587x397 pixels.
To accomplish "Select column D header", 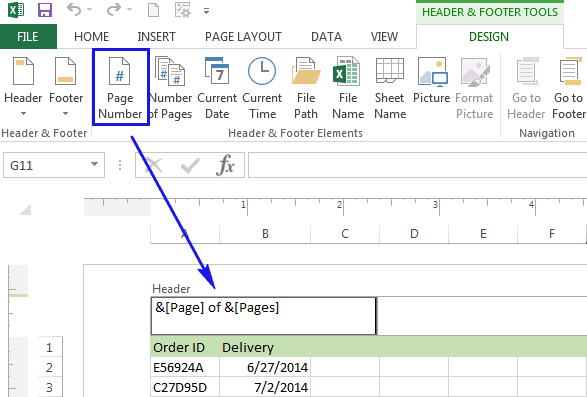I will click(x=414, y=234).
